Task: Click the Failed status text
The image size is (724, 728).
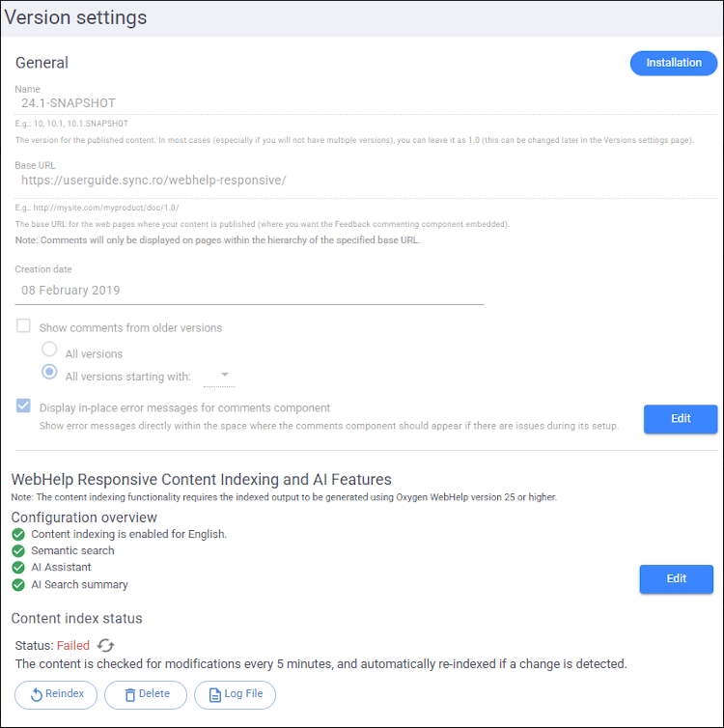Action: coord(72,645)
